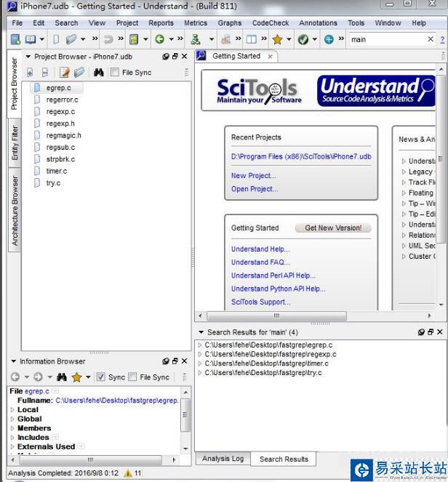Undock the Project Browser panel
448x482 pixels.
click(x=175, y=56)
